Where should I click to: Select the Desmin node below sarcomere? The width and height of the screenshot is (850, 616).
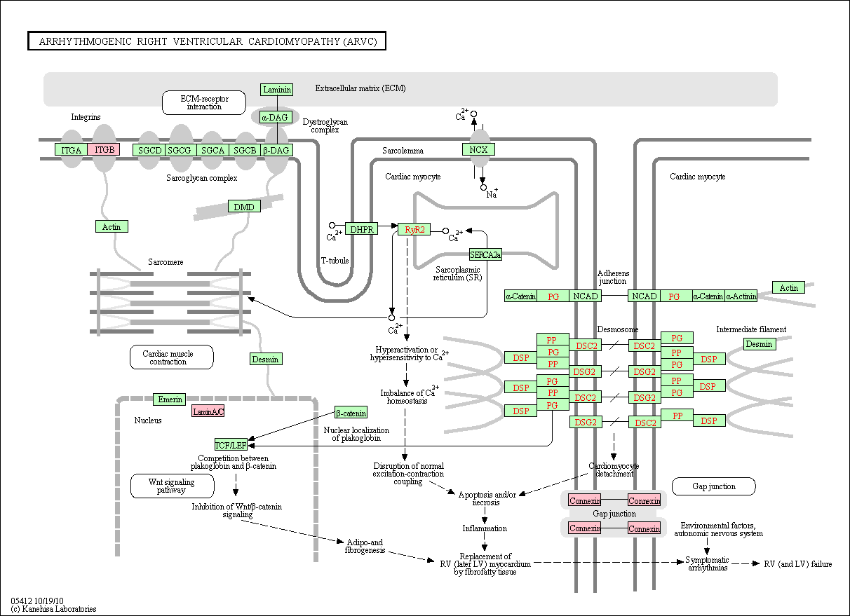tap(266, 359)
